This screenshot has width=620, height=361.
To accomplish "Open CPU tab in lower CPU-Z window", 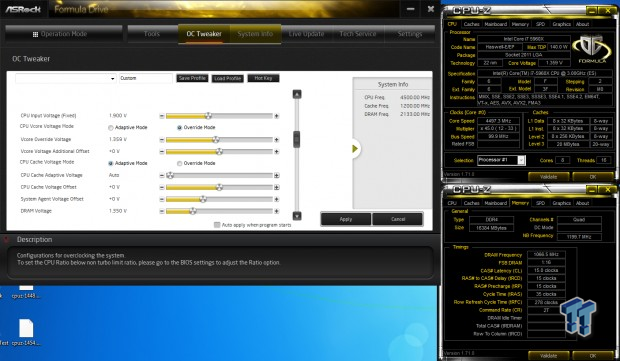I will (x=452, y=203).
